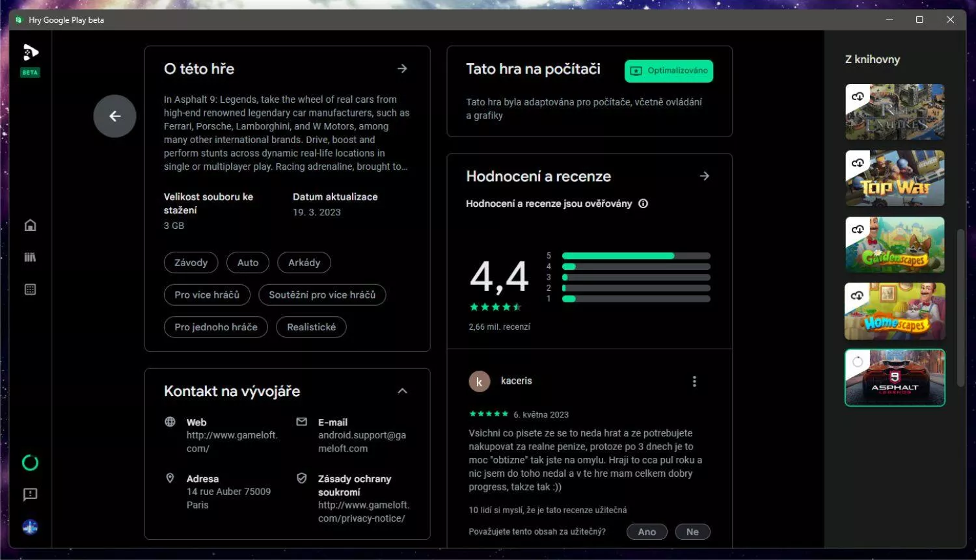Click 'Ano' to mark review helpful
The height and width of the screenshot is (560, 976).
[x=647, y=532]
